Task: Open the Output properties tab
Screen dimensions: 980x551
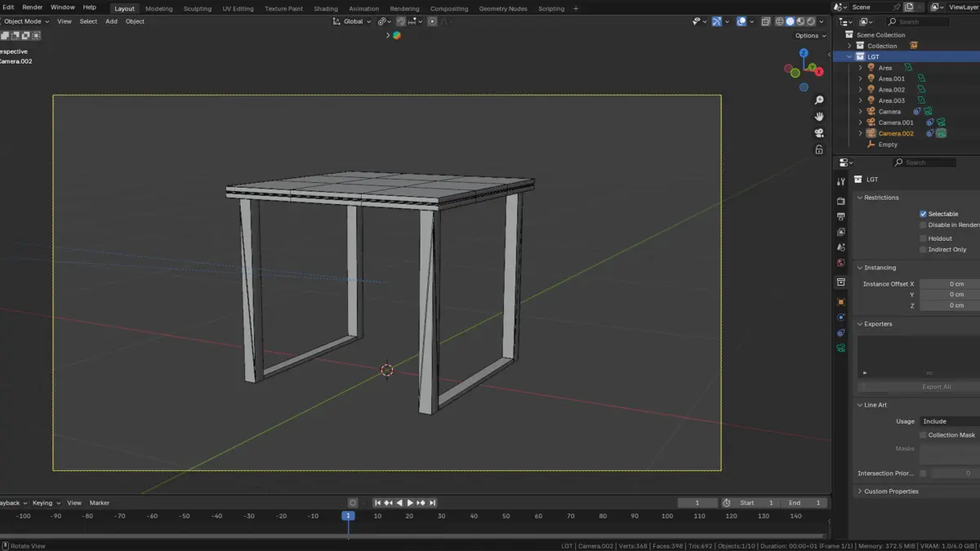Action: click(841, 216)
